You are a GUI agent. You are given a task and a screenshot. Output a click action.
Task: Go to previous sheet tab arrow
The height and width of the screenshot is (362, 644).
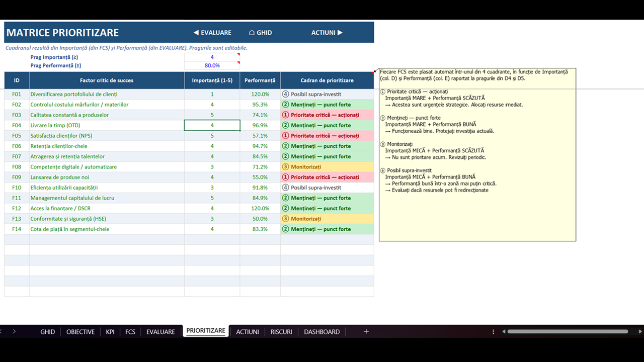click(x=2, y=331)
